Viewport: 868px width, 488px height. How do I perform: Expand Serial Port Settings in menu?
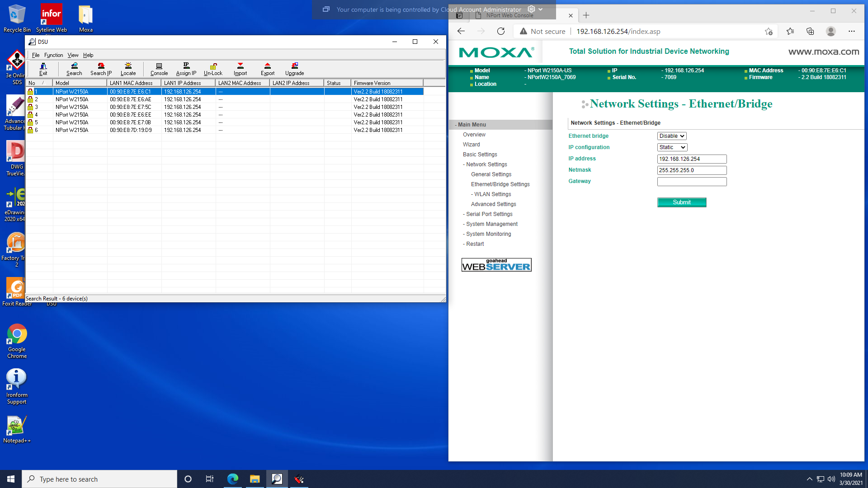pos(489,214)
